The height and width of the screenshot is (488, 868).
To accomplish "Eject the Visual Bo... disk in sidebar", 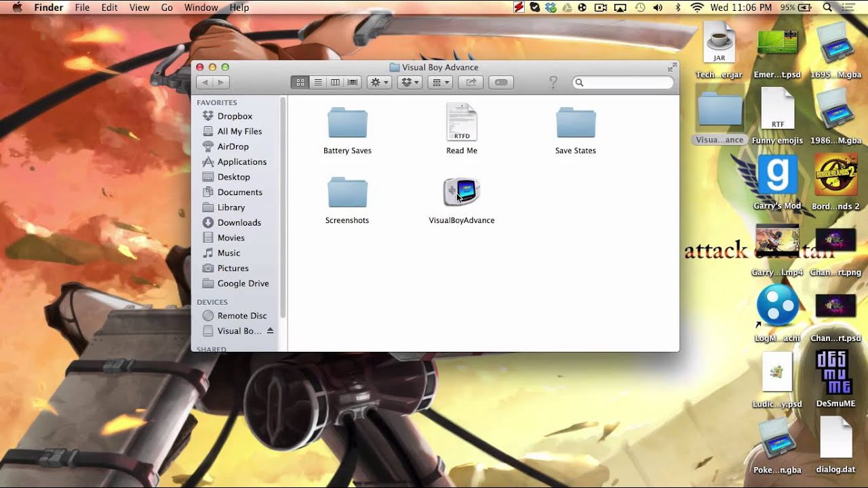I will [270, 331].
